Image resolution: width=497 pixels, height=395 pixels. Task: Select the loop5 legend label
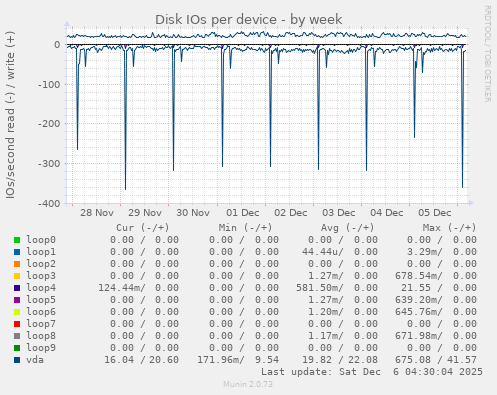(x=41, y=300)
